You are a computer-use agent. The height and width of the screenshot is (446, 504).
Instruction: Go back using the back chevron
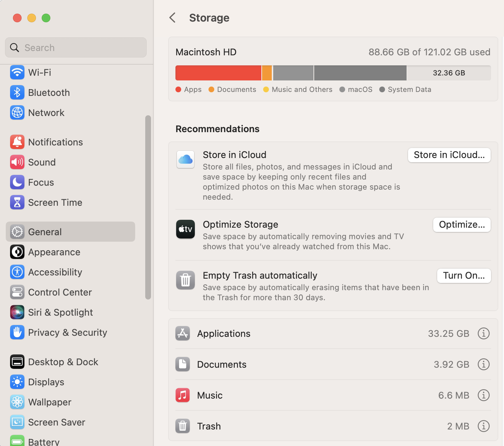173,18
